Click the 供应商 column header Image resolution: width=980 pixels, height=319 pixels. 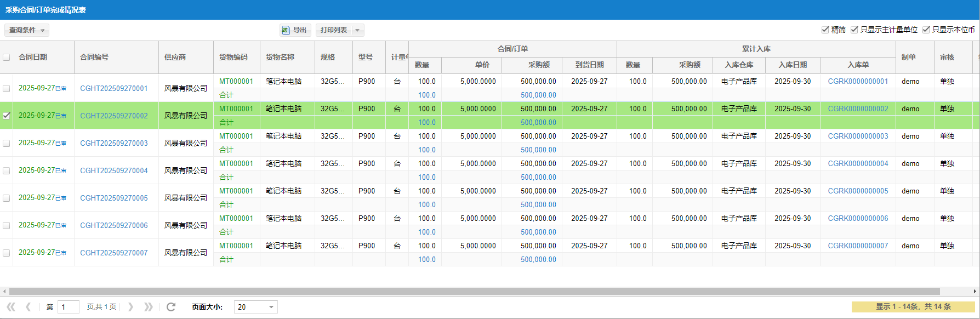coord(175,57)
